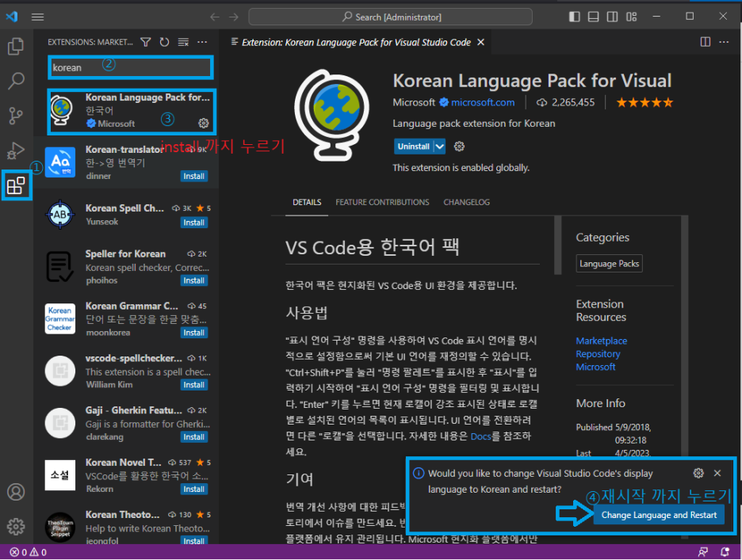Open the Search view in activity bar

click(x=16, y=81)
